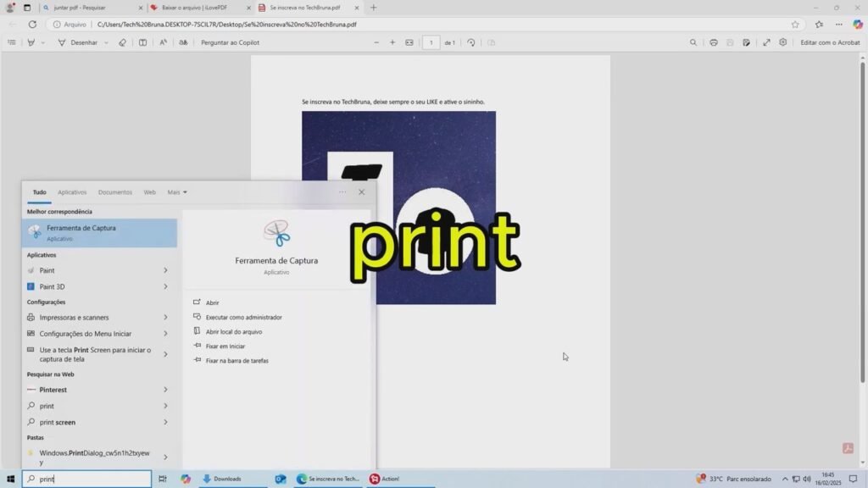
Task: Print the PDF document
Action: coord(714,42)
